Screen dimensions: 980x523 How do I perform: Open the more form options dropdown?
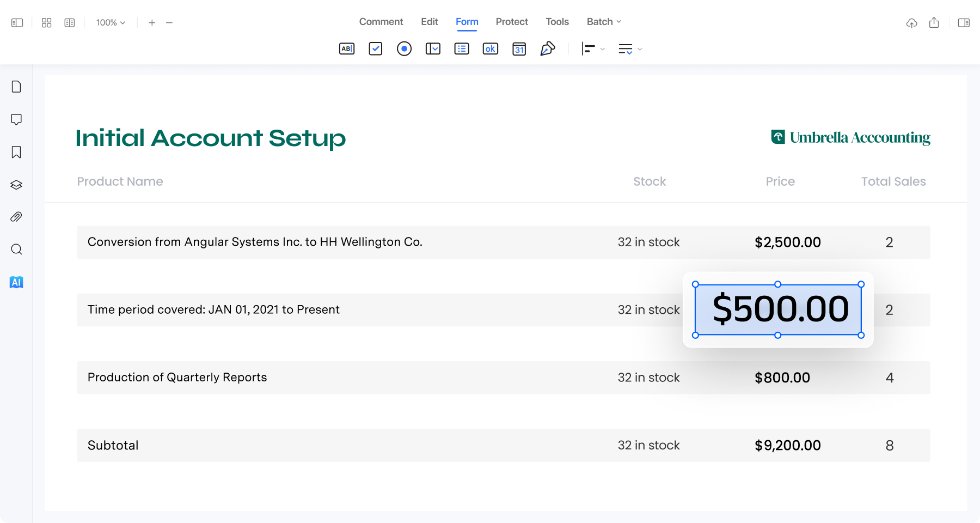(x=630, y=49)
